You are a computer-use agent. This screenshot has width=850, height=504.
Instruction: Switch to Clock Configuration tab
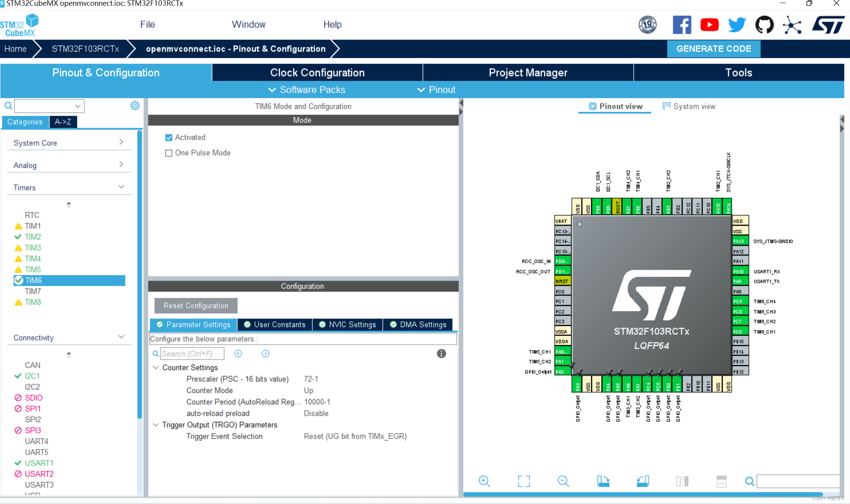point(317,73)
